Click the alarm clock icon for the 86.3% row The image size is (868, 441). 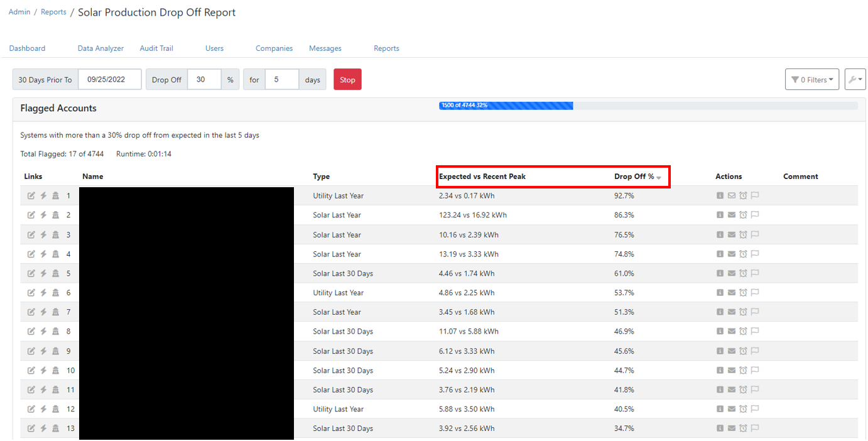click(743, 215)
